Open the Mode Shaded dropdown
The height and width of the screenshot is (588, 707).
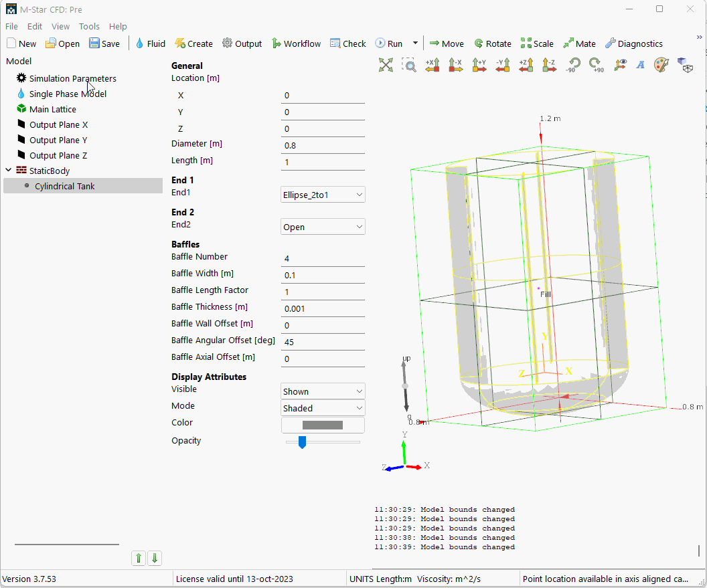pos(323,408)
